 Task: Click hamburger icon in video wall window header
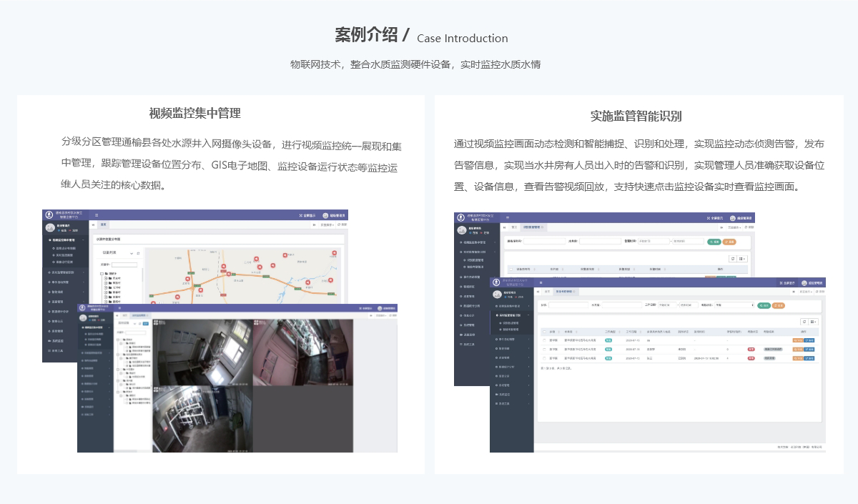click(119, 308)
